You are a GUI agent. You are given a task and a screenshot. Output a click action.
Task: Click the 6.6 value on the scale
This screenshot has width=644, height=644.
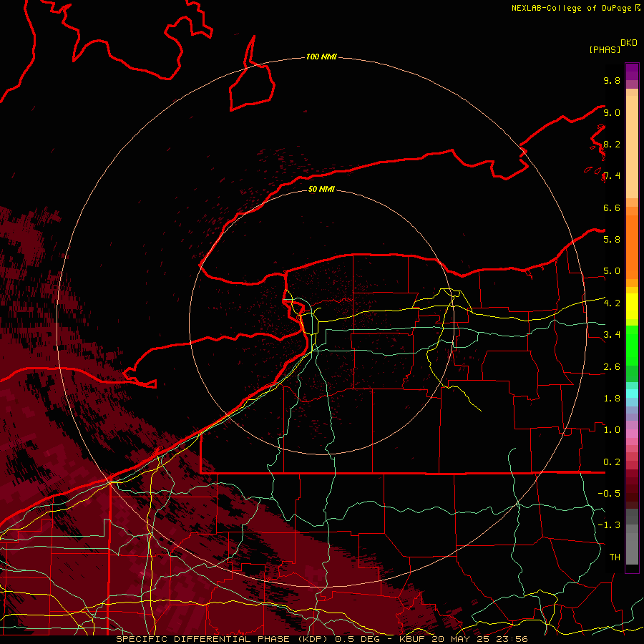(612, 208)
